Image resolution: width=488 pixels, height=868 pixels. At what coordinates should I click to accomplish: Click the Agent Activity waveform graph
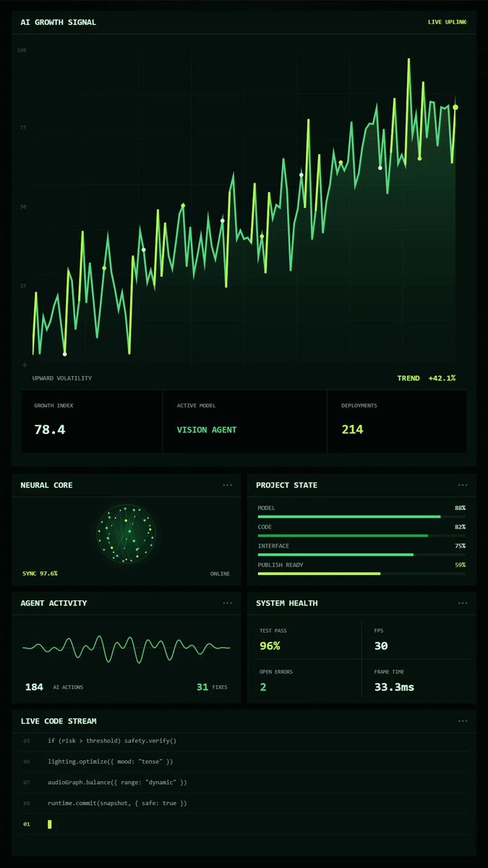(127, 648)
